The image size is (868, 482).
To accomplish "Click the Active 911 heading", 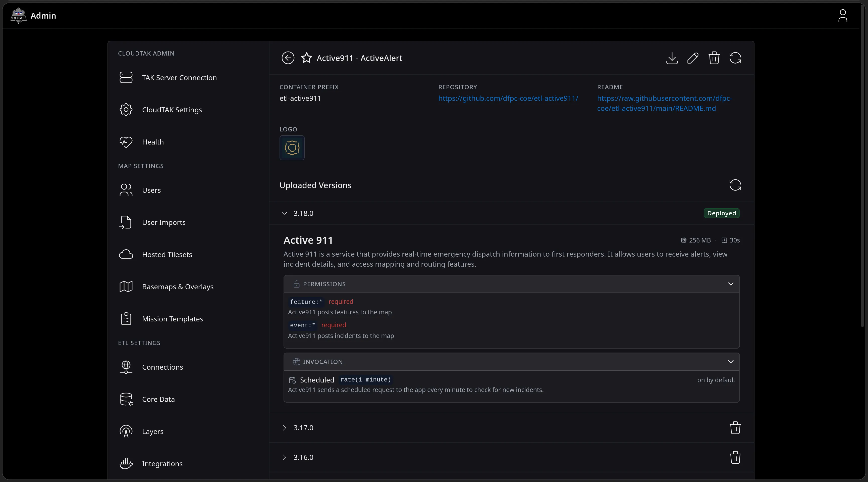I will coord(308,240).
